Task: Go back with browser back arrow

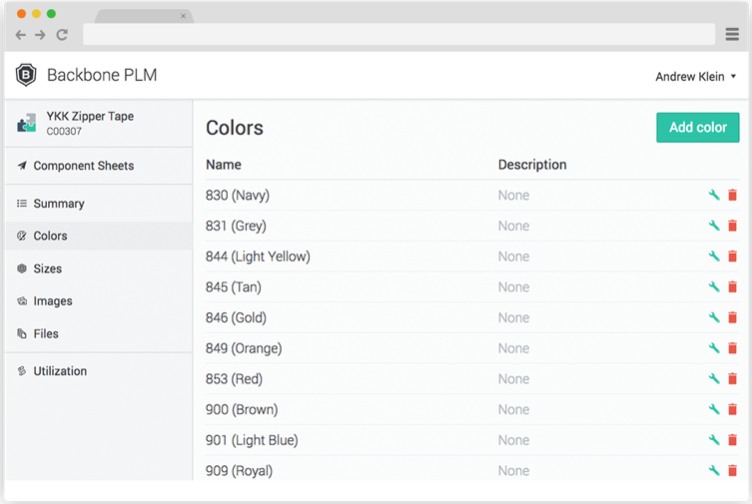Action: coord(21,35)
